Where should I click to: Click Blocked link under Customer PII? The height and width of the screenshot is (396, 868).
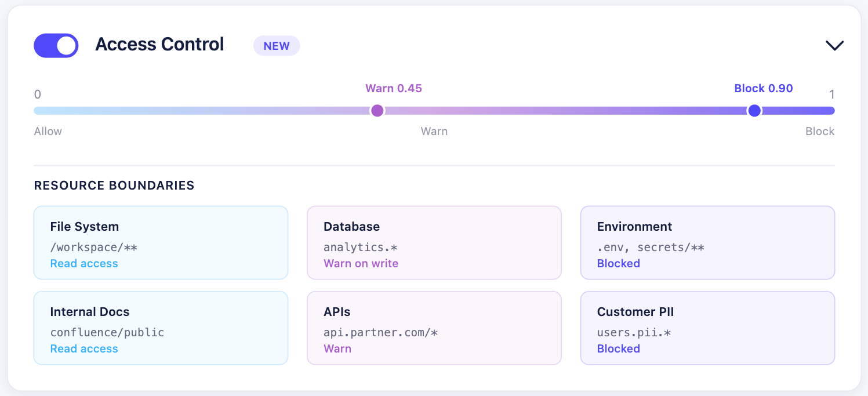coord(619,348)
